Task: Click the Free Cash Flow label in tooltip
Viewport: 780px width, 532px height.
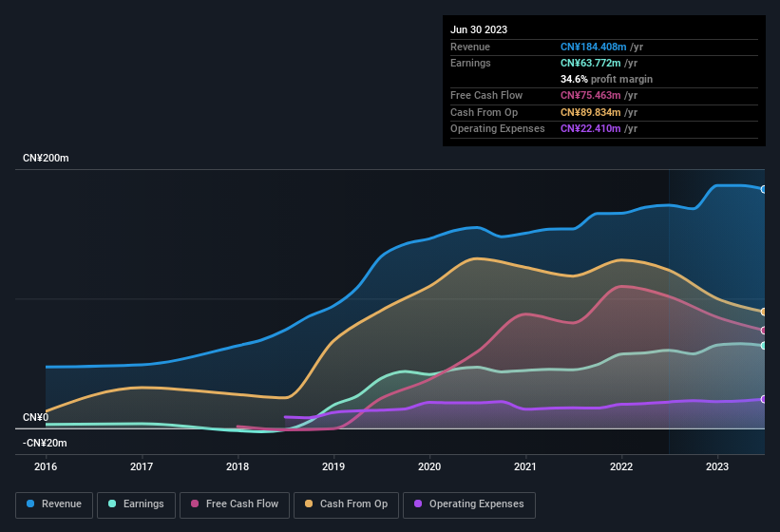Action: click(486, 95)
